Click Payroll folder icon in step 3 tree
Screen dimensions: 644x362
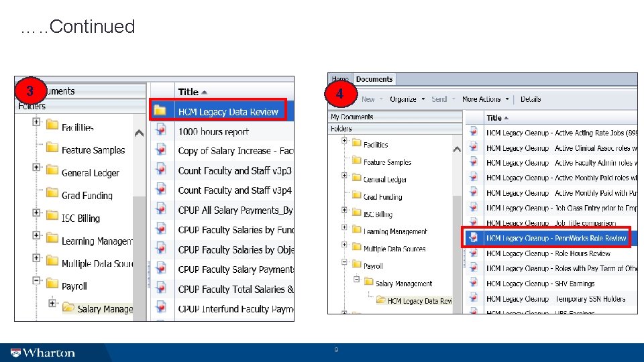coord(52,283)
